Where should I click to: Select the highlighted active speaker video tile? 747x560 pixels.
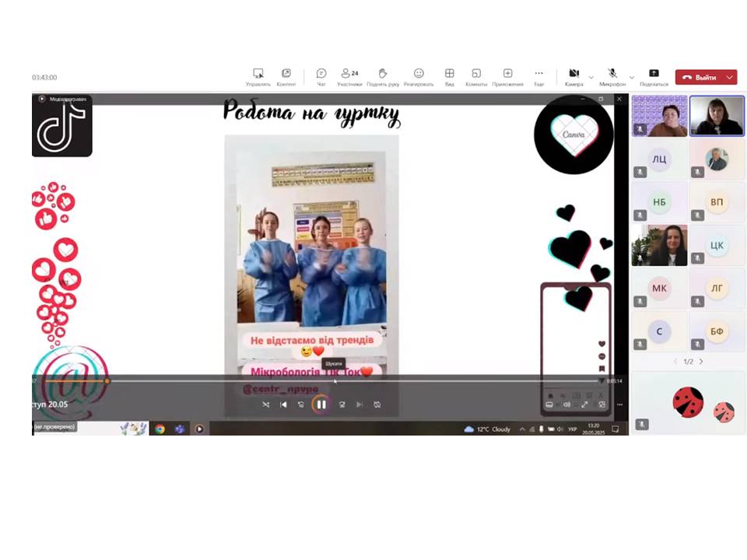(717, 116)
